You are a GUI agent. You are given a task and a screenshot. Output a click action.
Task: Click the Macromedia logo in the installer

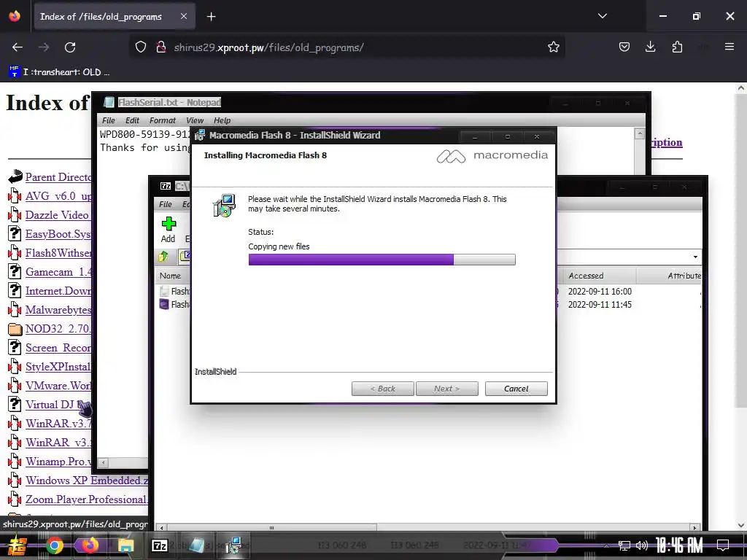(x=492, y=156)
